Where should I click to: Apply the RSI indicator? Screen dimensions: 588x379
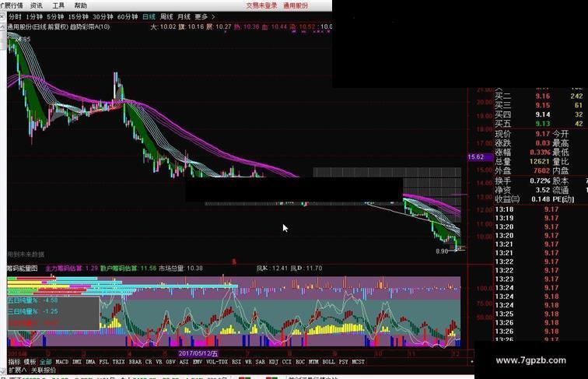(x=236, y=362)
